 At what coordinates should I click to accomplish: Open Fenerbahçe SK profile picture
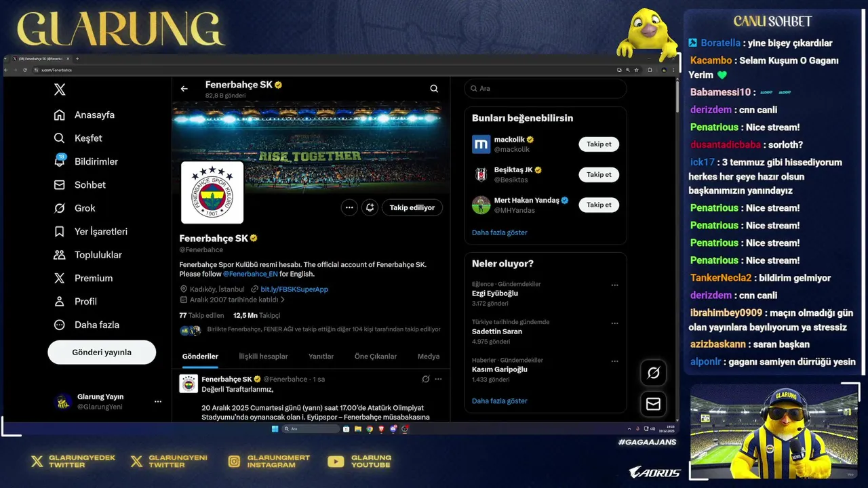[212, 192]
